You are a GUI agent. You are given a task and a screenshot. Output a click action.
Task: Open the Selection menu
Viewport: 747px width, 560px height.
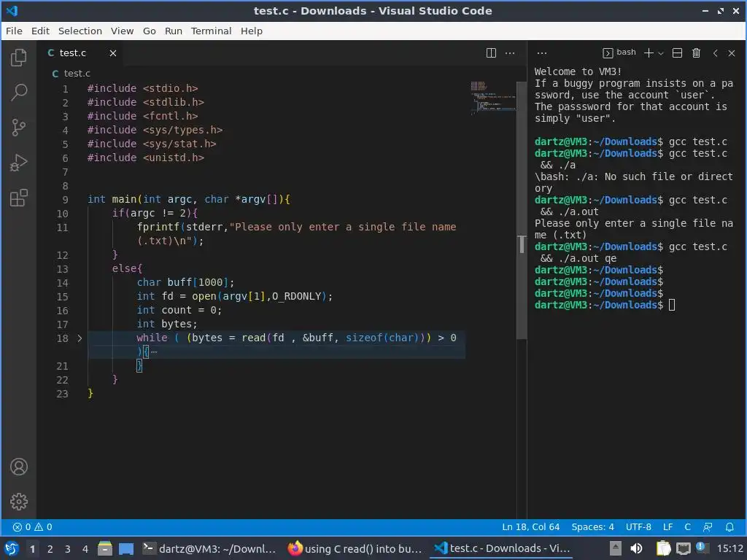80,31
